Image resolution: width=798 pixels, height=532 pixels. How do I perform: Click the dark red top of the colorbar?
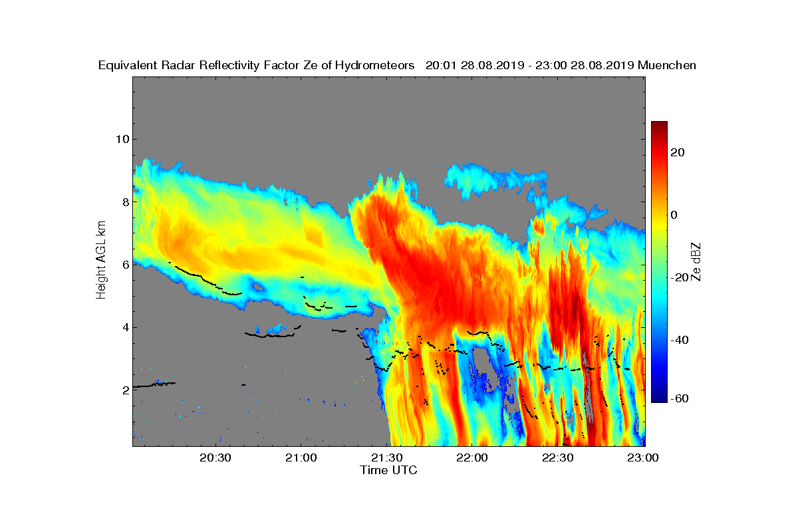(x=659, y=125)
